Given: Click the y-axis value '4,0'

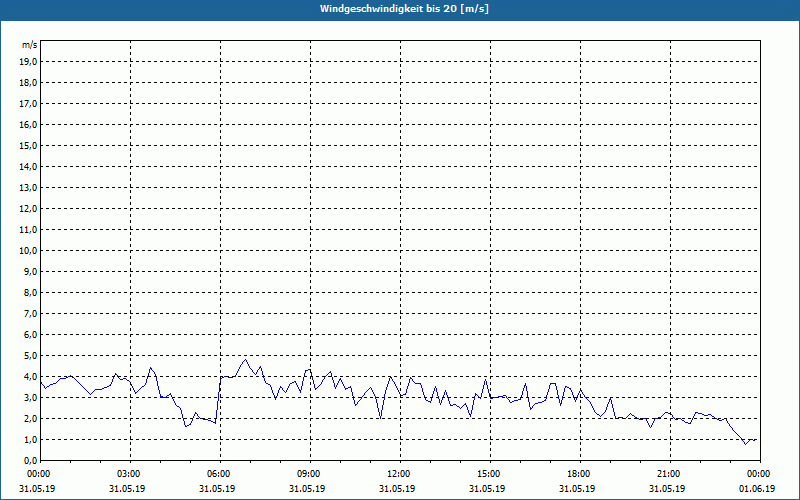Looking at the screenshot, I should pos(30,377).
